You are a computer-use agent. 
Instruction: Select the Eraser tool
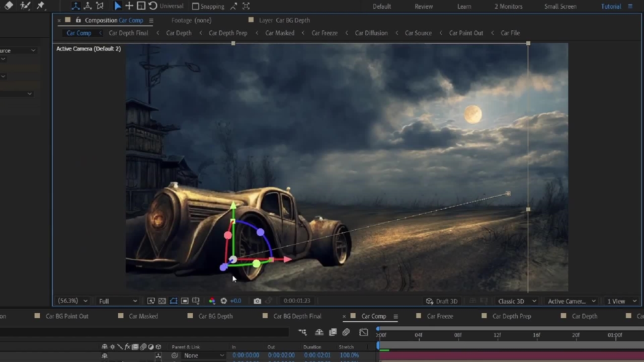tap(9, 6)
